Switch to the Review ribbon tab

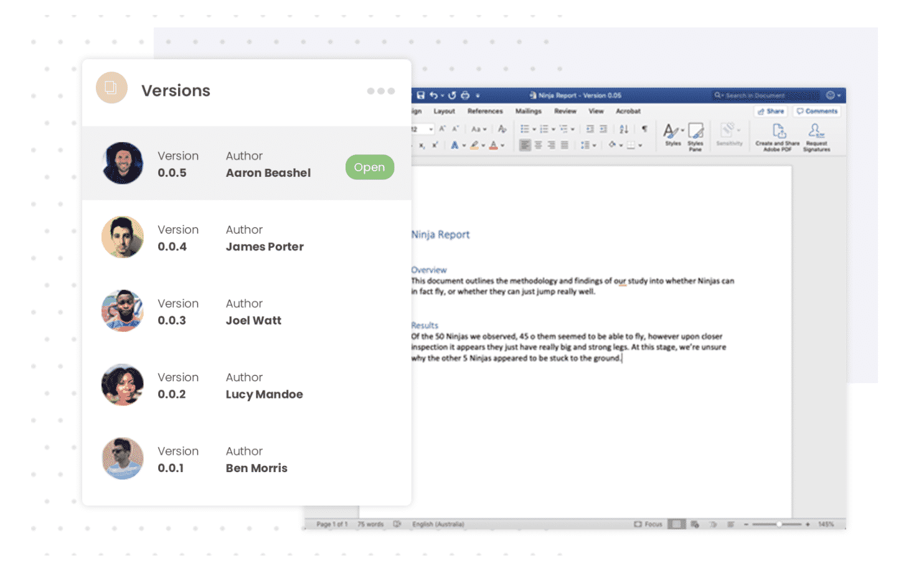coord(565,111)
